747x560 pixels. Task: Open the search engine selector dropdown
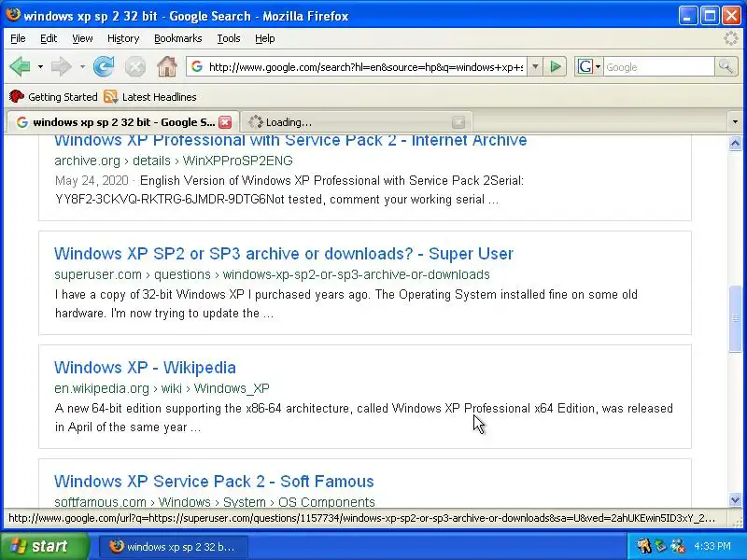[x=589, y=67]
